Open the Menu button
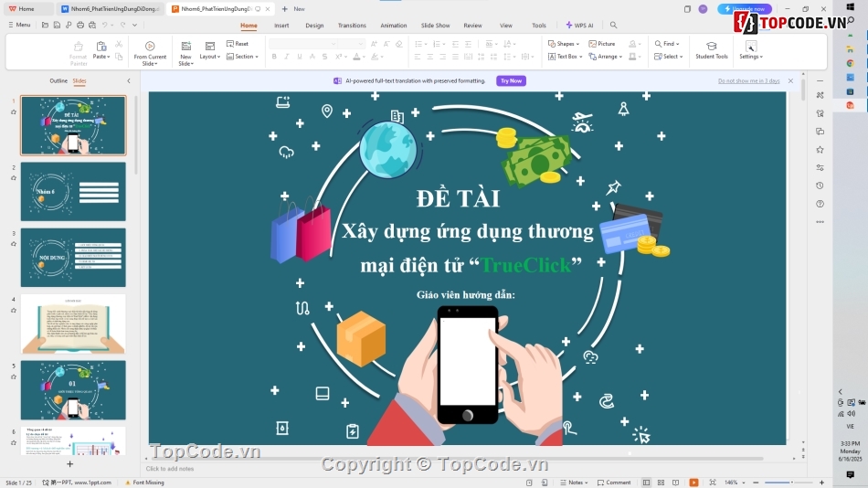Viewport: 868px width, 488px height. coord(19,25)
